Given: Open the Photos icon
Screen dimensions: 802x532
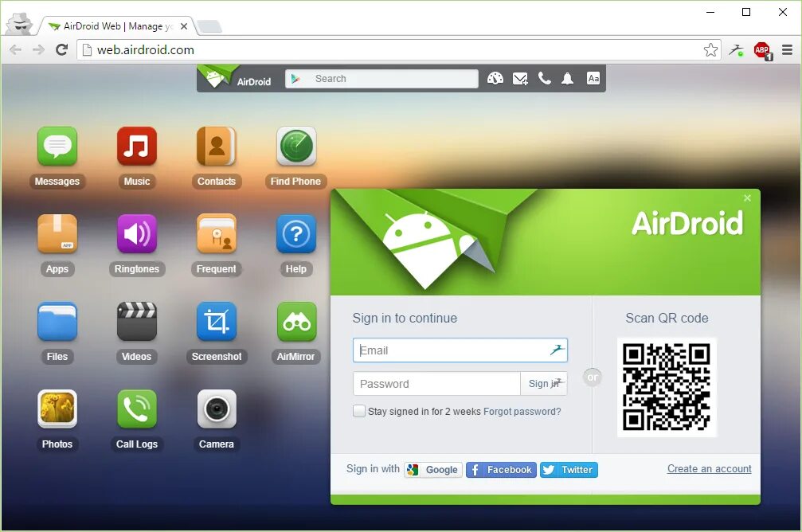Looking at the screenshot, I should [57, 409].
